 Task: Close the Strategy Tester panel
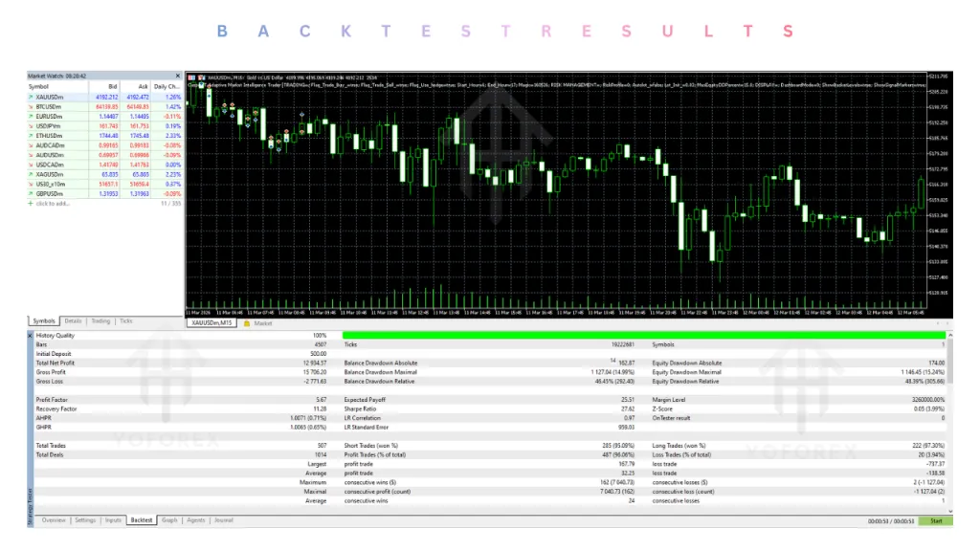pyautogui.click(x=30, y=336)
